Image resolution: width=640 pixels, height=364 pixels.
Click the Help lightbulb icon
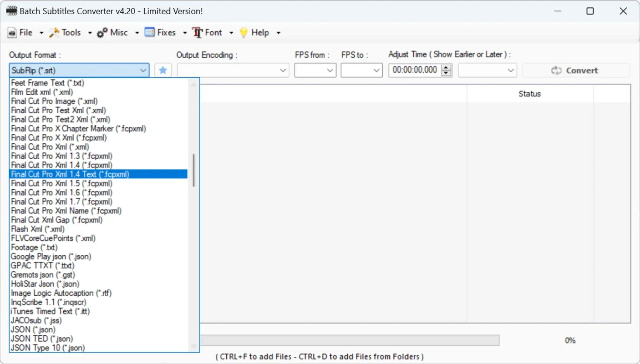tap(244, 32)
